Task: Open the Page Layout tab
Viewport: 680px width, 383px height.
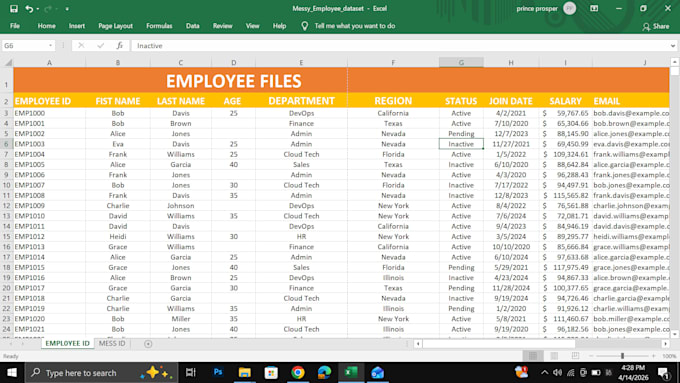Action: tap(115, 26)
